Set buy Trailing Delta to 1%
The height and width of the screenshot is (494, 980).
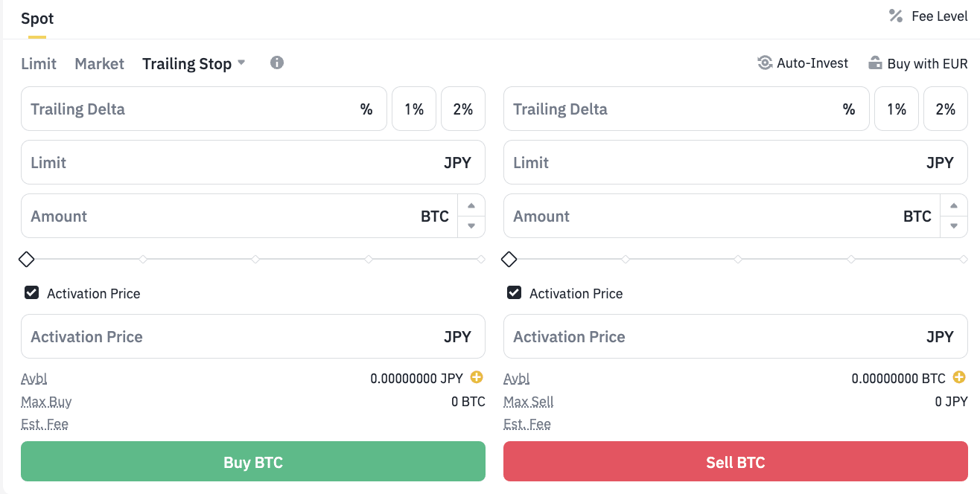click(x=414, y=109)
